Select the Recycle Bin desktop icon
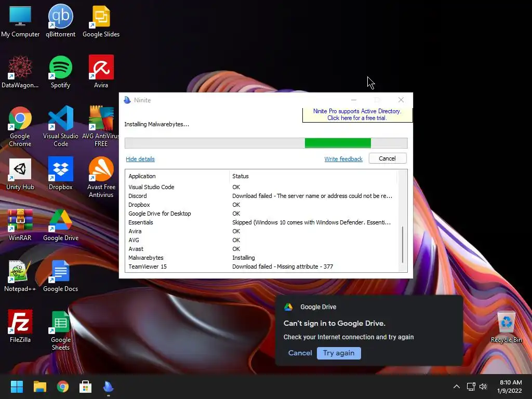Image resolution: width=532 pixels, height=399 pixels. pyautogui.click(x=506, y=327)
